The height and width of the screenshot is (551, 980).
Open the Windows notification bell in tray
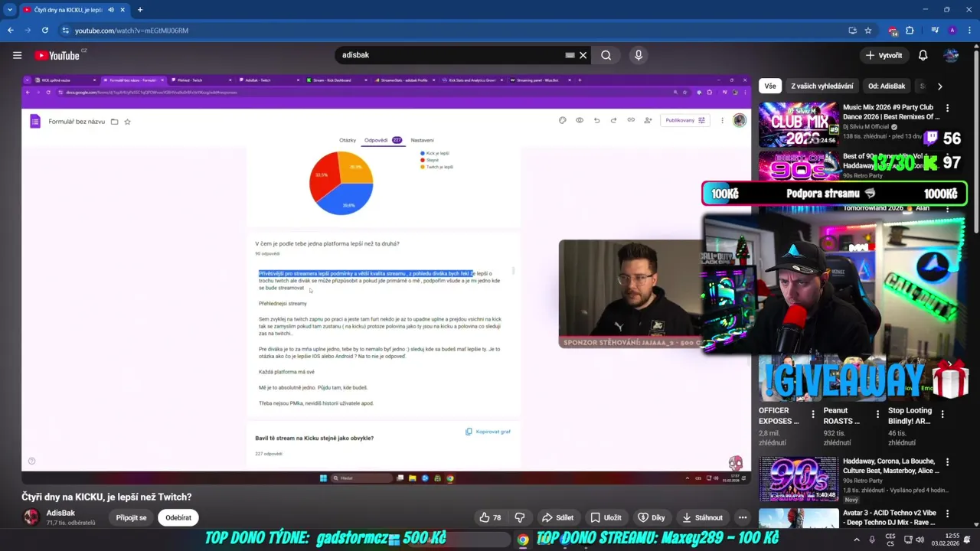click(968, 540)
